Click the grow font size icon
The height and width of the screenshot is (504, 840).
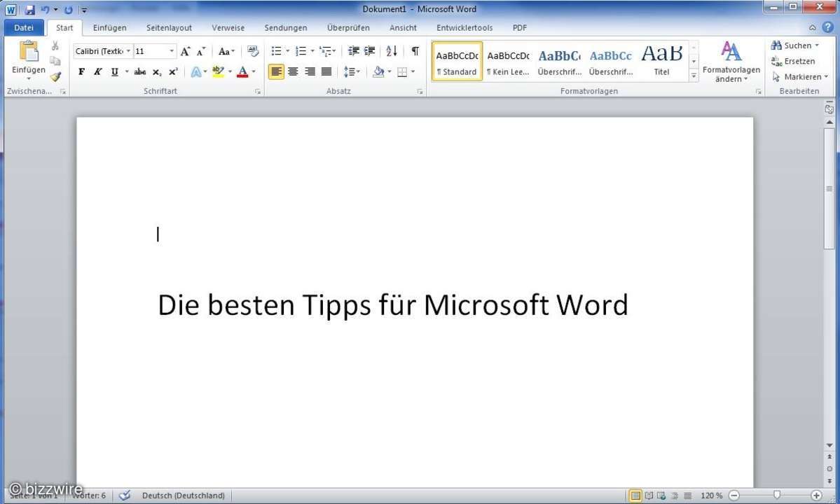[186, 51]
